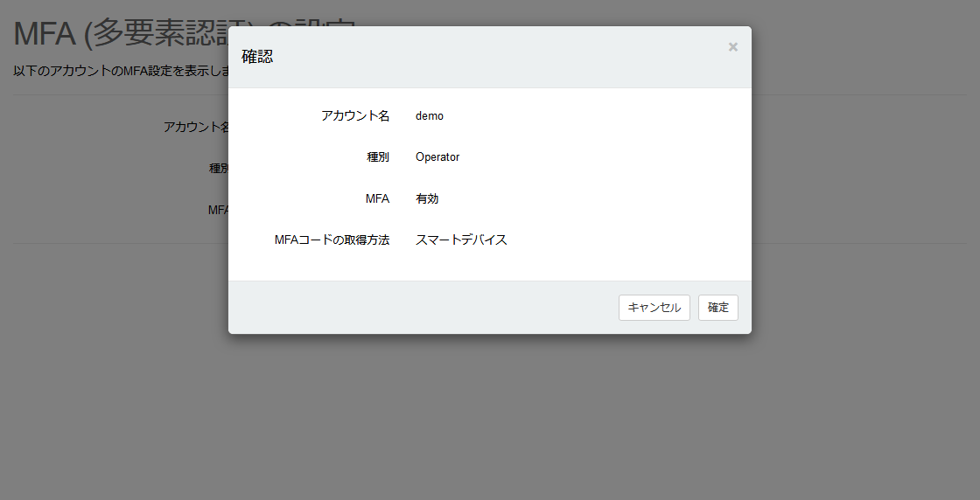Select the アカウント名 label inside the dialog

(355, 115)
